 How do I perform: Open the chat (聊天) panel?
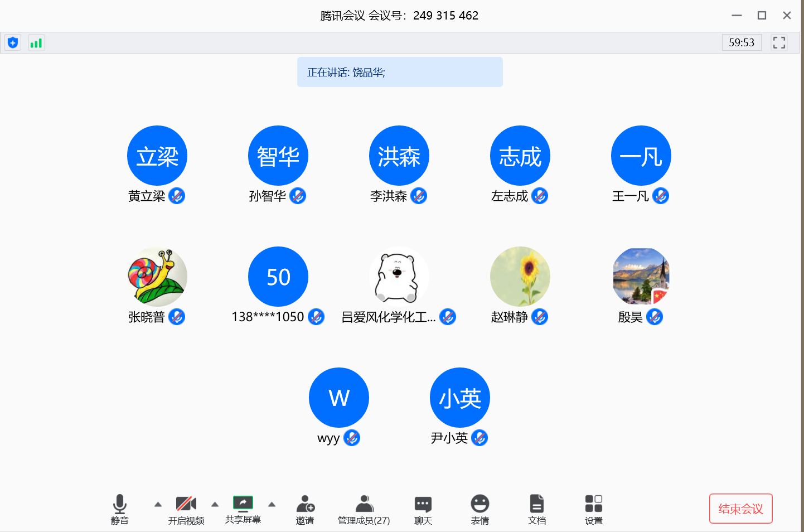click(x=423, y=509)
